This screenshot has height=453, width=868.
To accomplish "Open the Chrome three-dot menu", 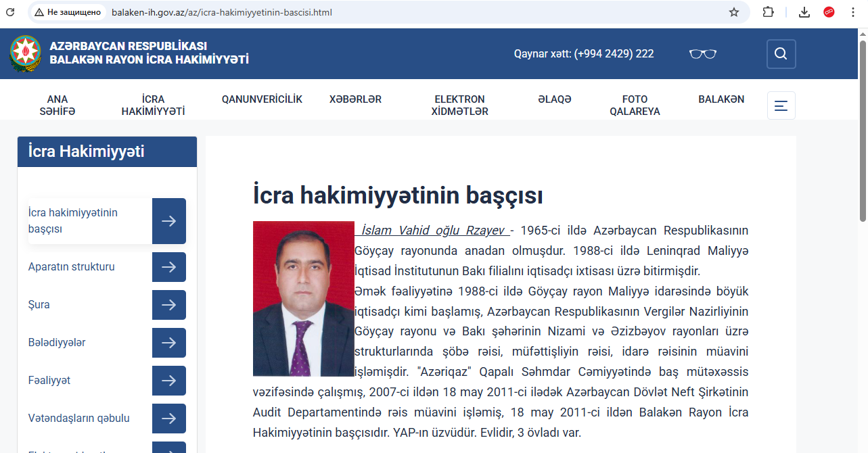I will (x=852, y=11).
